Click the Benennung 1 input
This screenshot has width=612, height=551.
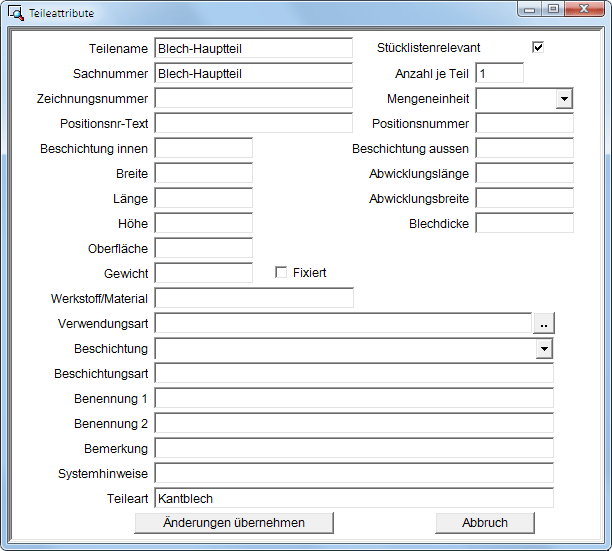pos(354,398)
